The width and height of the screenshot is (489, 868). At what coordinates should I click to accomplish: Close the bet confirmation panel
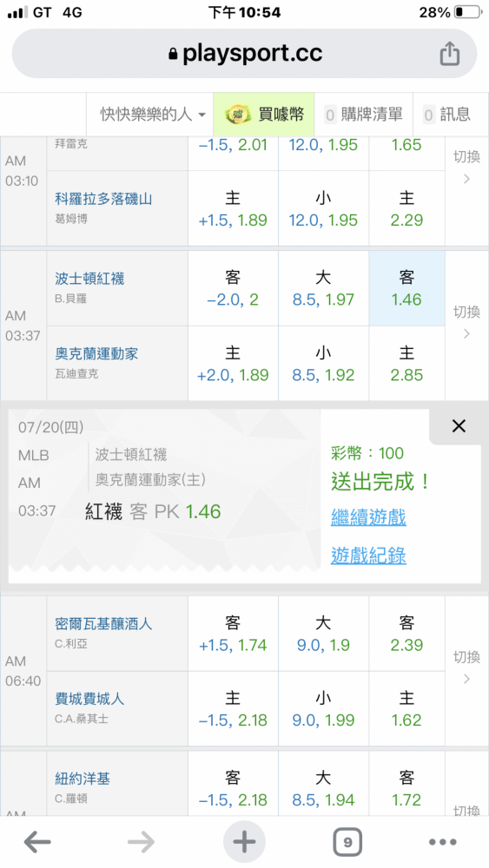pos(459,425)
